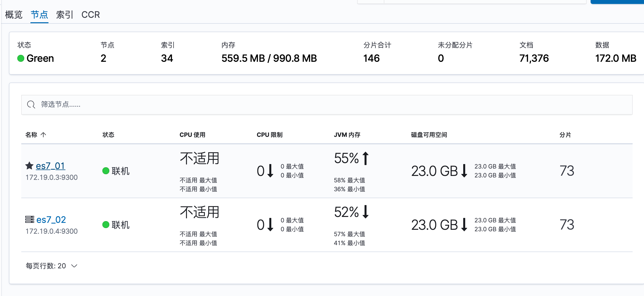Open the CCR tab
Screen dimensions: 644x296
(91, 15)
